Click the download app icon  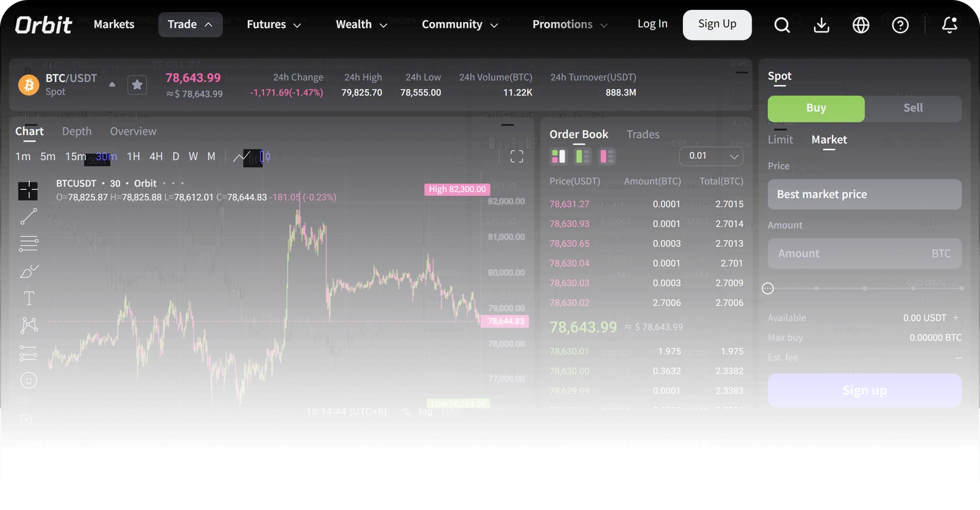pyautogui.click(x=821, y=25)
